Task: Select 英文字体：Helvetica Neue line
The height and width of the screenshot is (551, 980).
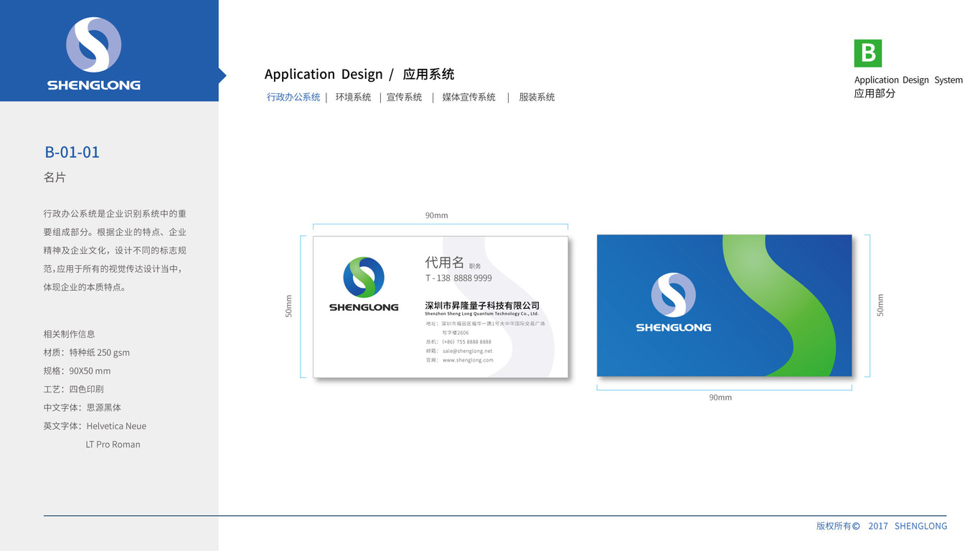Action: point(95,426)
